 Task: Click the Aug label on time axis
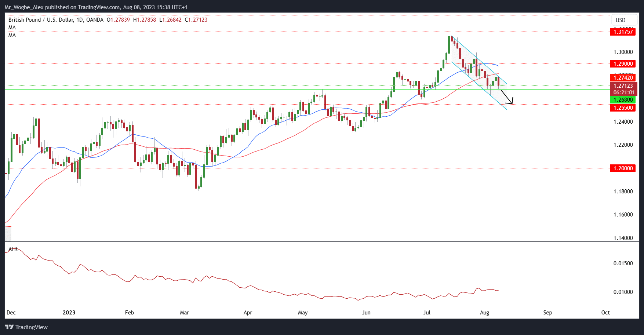(x=485, y=313)
